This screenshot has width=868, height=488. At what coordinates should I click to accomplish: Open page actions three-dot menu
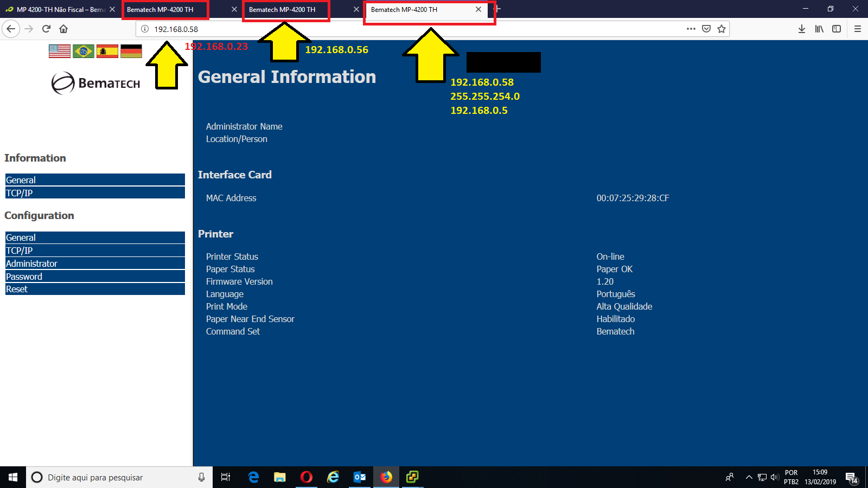(x=691, y=29)
